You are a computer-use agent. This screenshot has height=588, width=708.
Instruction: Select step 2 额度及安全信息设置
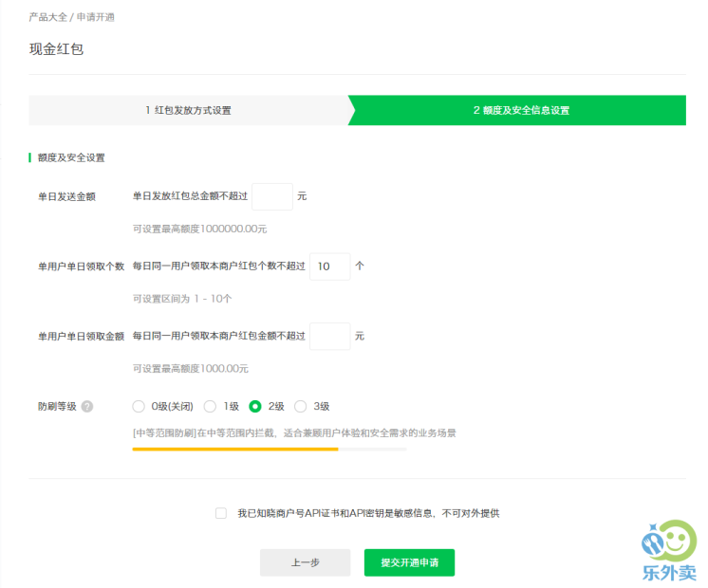[x=520, y=110]
